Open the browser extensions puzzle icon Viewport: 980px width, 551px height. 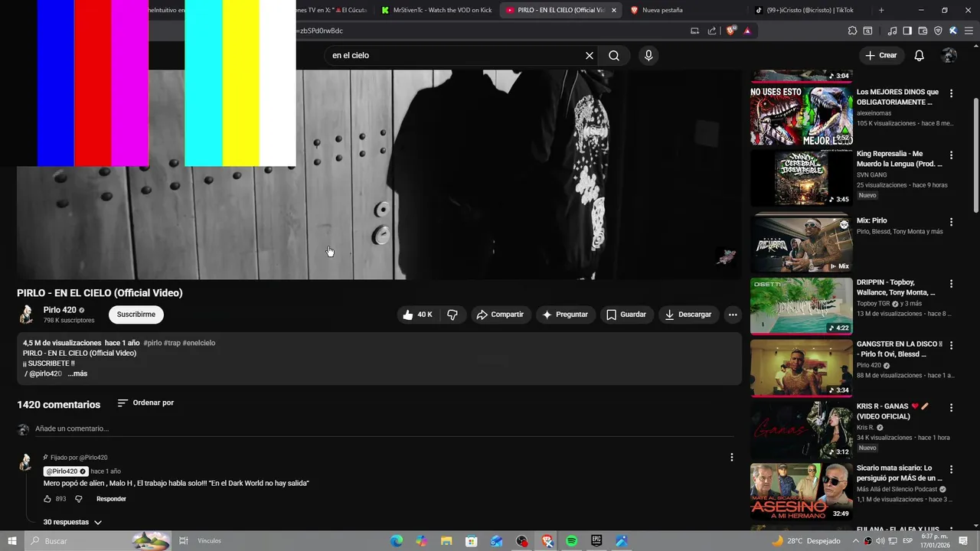point(852,31)
